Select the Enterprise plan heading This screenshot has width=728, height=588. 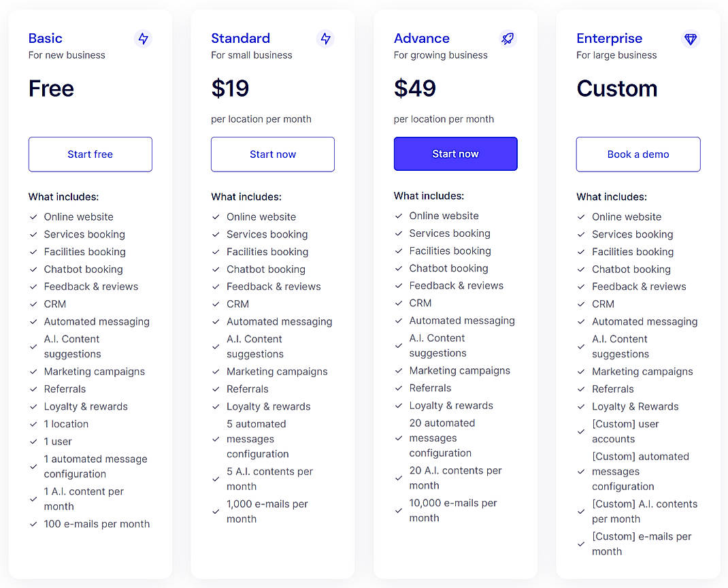(609, 38)
